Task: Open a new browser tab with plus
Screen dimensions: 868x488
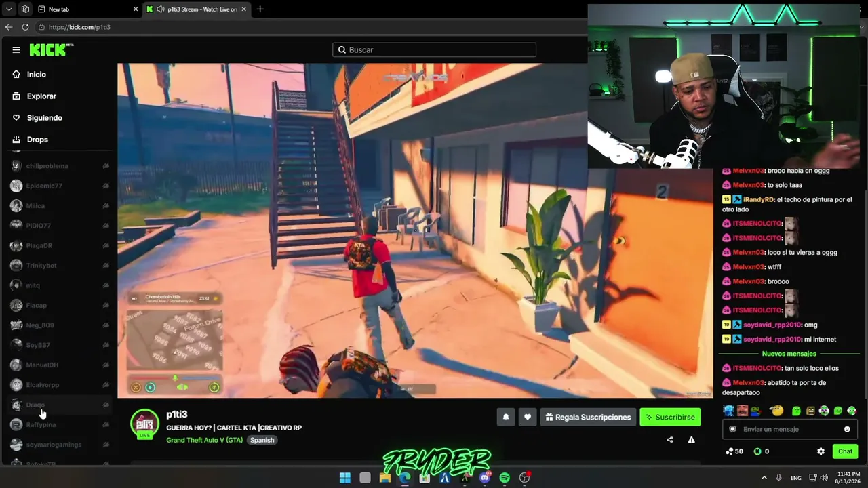Action: click(x=260, y=9)
